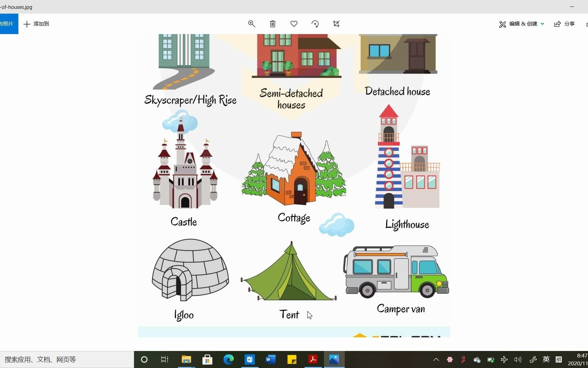Open Sticky Notes from the taskbar
Viewport: 588px width, 368px height.
tap(292, 359)
